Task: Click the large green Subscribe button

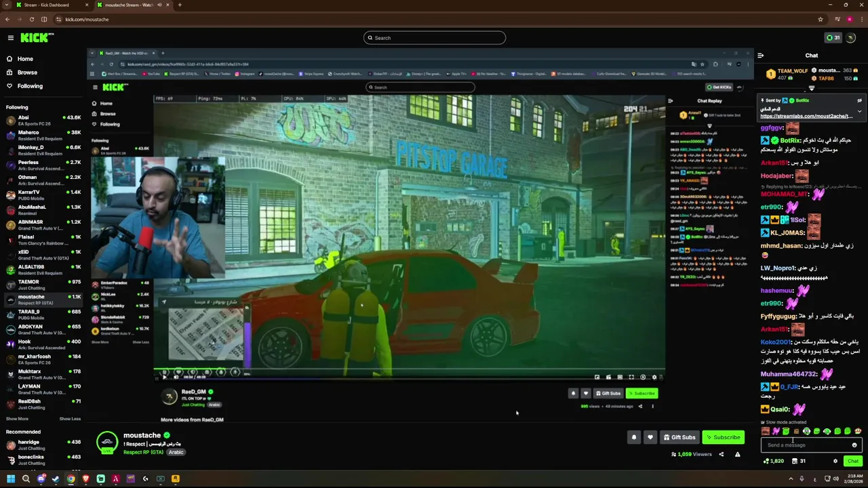Action: 723,437
